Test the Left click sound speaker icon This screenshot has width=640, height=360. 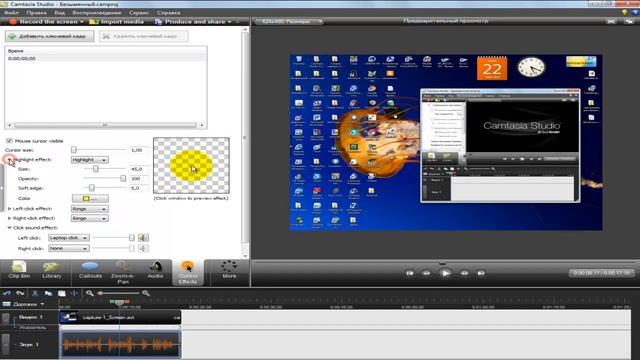click(x=143, y=238)
